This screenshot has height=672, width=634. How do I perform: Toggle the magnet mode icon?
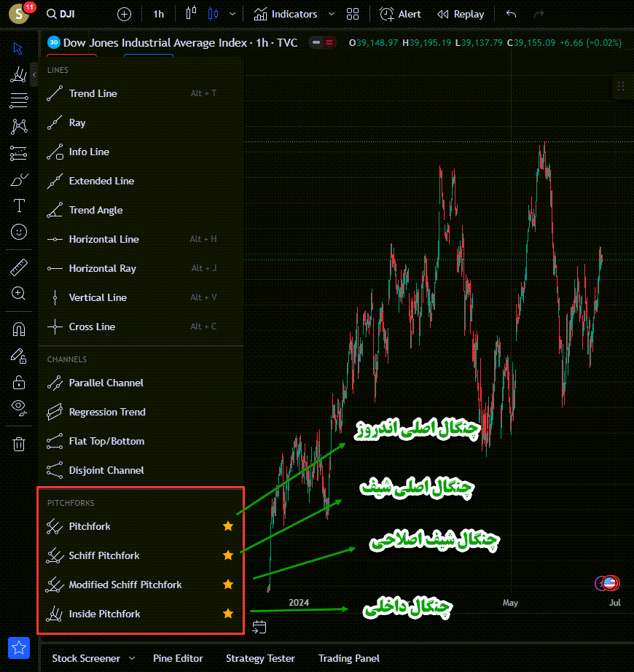click(x=18, y=329)
